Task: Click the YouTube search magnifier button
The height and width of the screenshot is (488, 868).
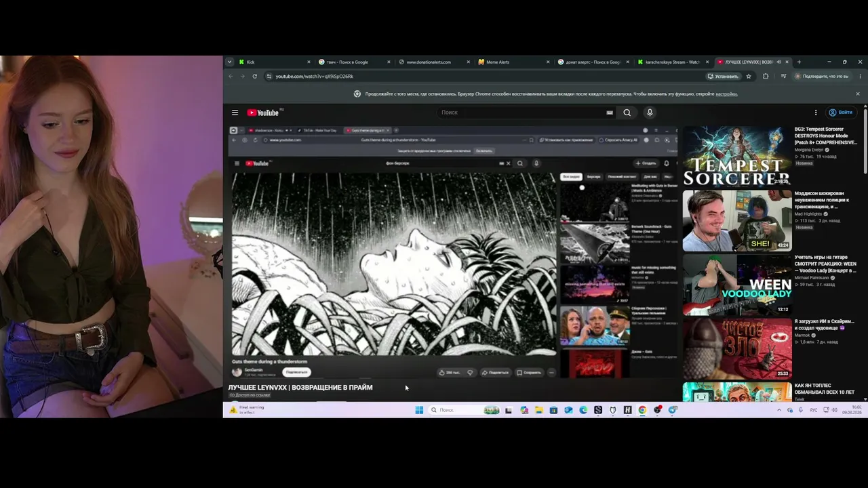Action: click(x=627, y=113)
